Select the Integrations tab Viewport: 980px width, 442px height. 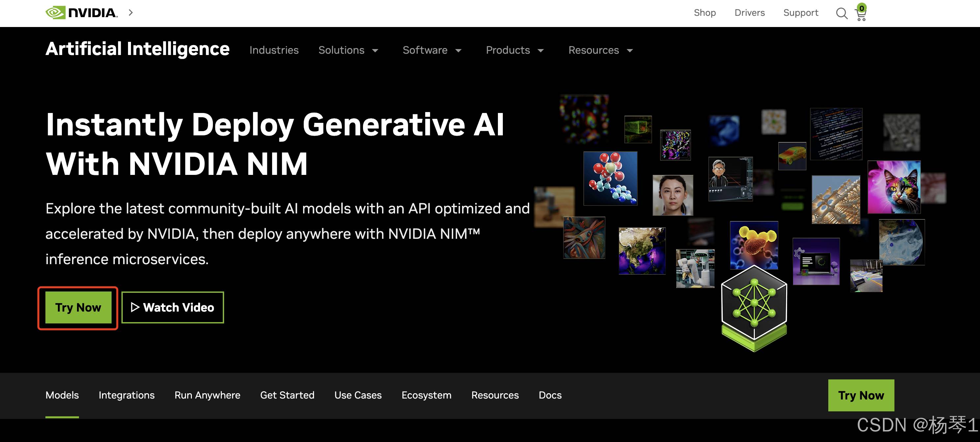[x=127, y=395]
